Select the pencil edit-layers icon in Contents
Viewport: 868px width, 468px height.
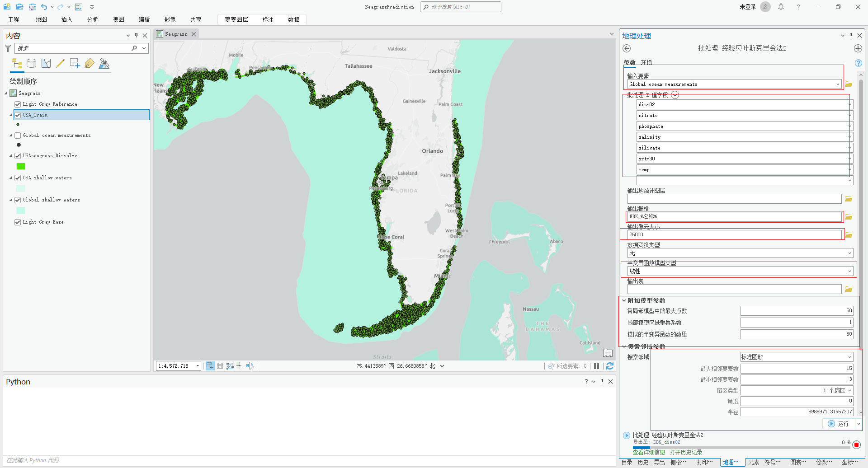tap(61, 63)
